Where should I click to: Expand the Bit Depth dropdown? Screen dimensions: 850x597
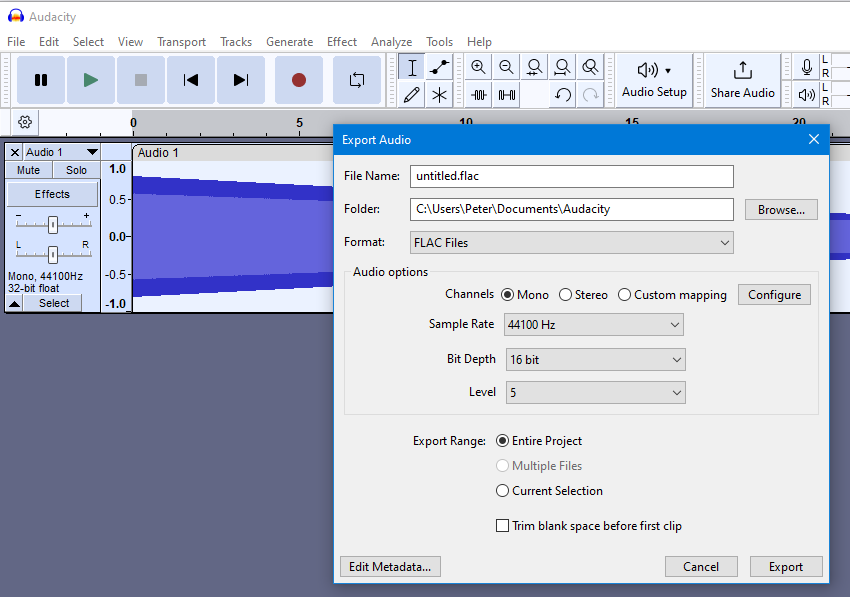click(594, 358)
